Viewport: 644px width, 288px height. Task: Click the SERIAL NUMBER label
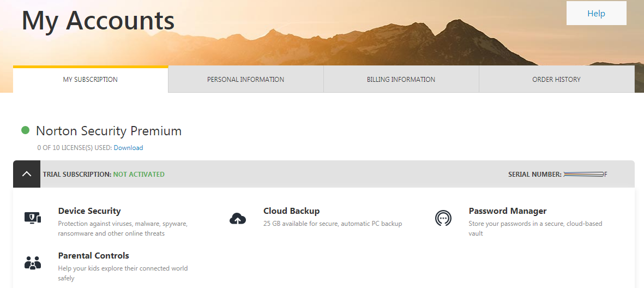pyautogui.click(x=535, y=174)
